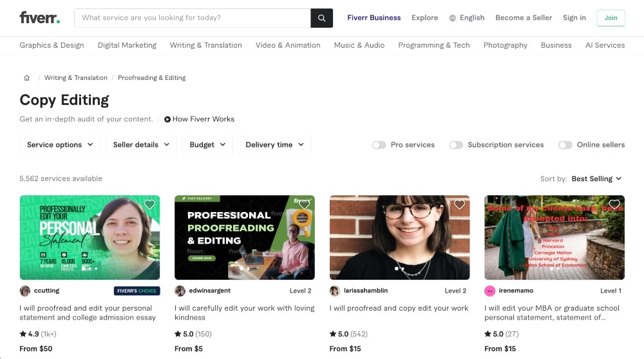Favorite the edwinsargent gig with heart icon
The height and width of the screenshot is (359, 644).
point(305,204)
